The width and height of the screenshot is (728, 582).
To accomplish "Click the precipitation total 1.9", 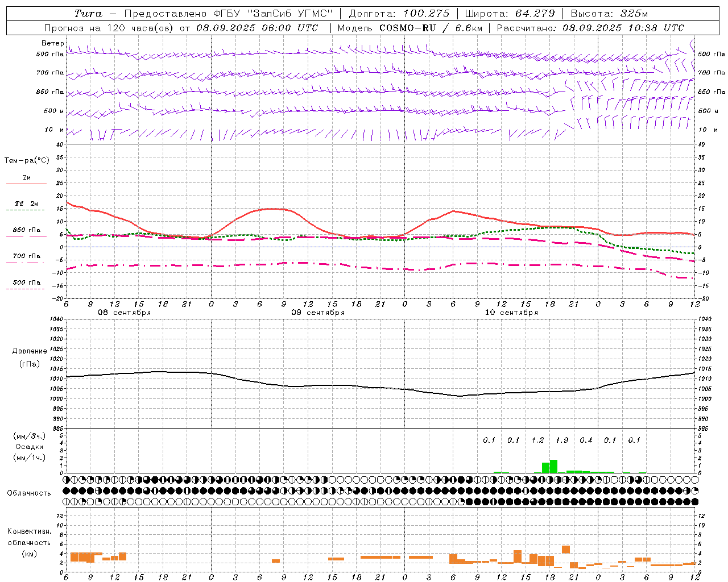I will [x=562, y=440].
